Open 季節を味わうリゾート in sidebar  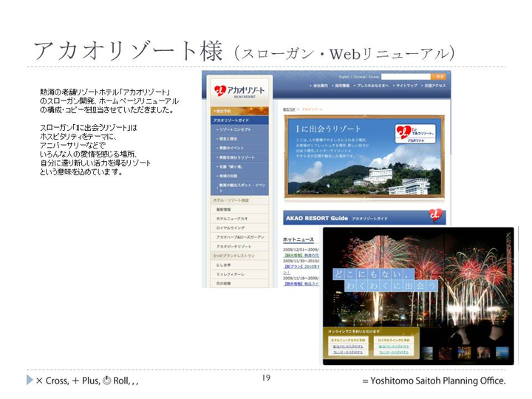(239, 157)
